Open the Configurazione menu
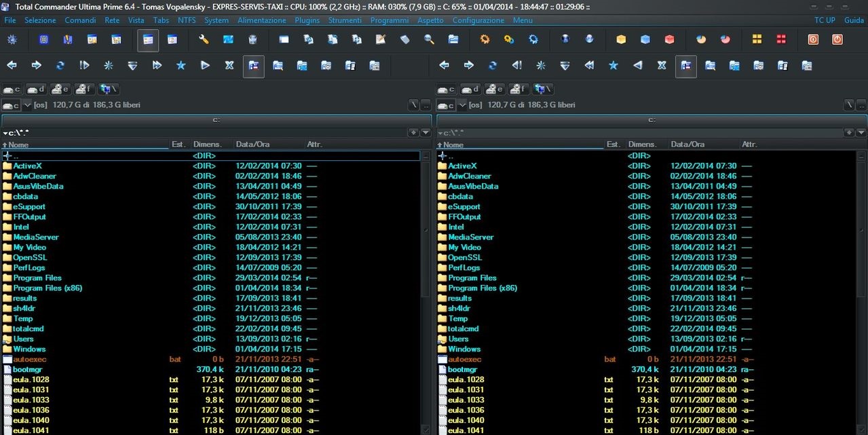The height and width of the screenshot is (435, 868). point(478,20)
